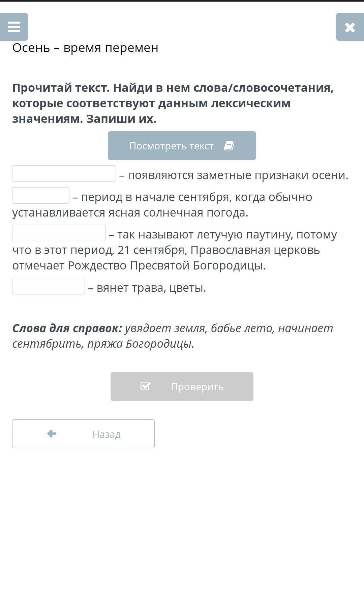Viewport: 364px width, 598px height.
Task: Focus the input before 'появляются заметные признаки осени'
Action: pyautogui.click(x=64, y=174)
